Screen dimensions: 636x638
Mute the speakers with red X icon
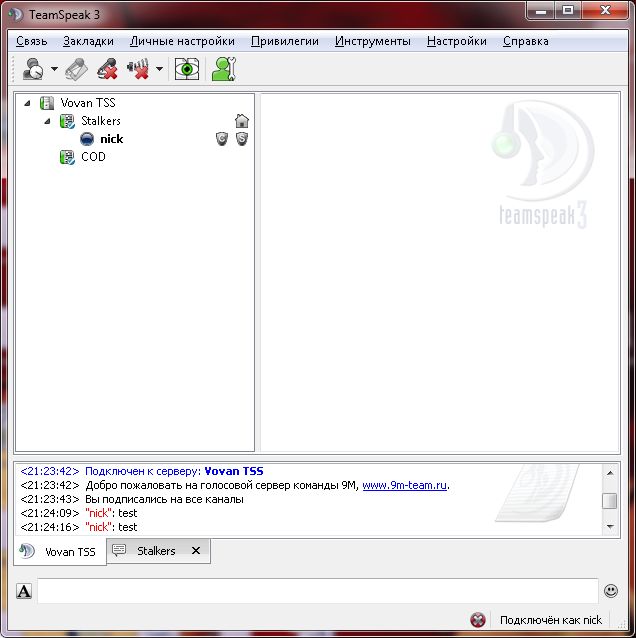[138, 69]
